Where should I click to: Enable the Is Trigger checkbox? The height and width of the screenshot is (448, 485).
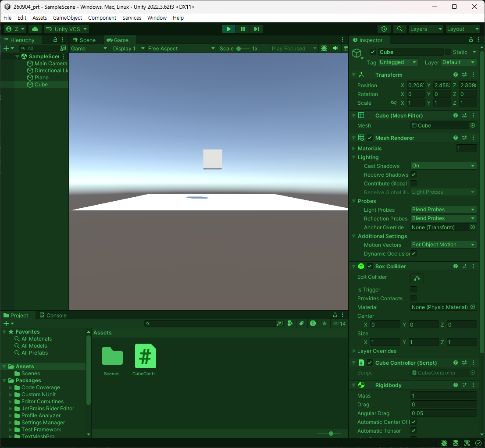(x=414, y=289)
